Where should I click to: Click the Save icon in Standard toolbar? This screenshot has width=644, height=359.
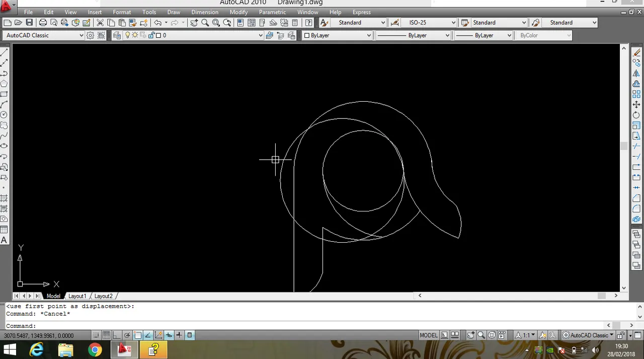pos(29,23)
